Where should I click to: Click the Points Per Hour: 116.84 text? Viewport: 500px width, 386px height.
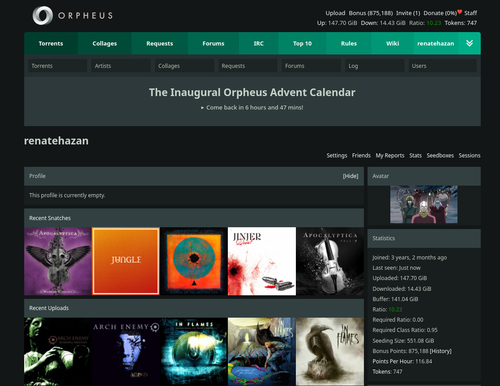click(402, 361)
